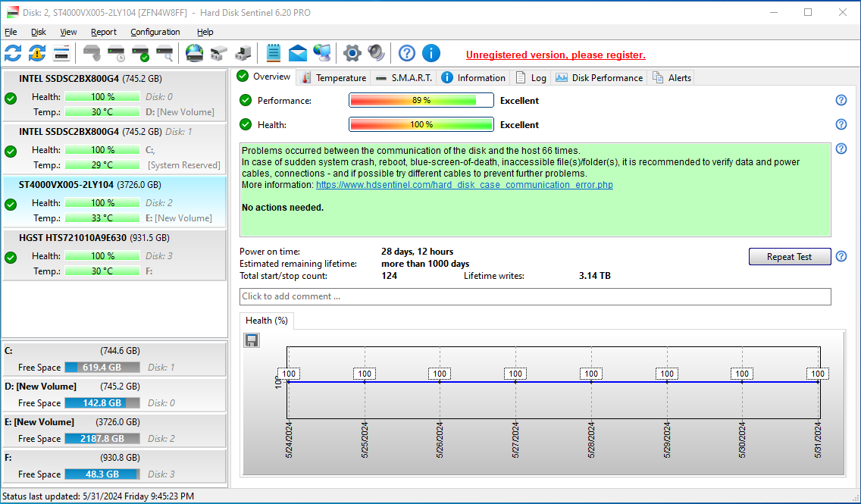
Task: Click the speaker sound icon
Action: (376, 53)
